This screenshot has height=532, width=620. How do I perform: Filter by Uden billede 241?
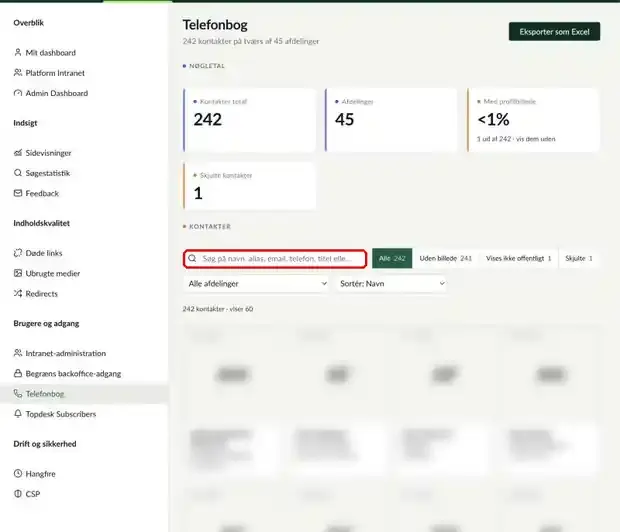click(x=445, y=258)
